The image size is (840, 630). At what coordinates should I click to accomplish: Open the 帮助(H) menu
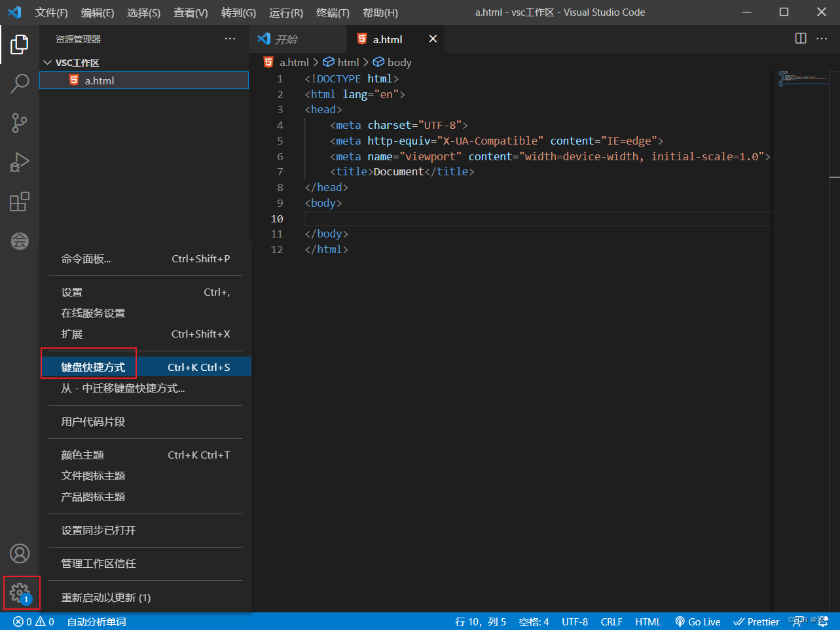point(380,12)
